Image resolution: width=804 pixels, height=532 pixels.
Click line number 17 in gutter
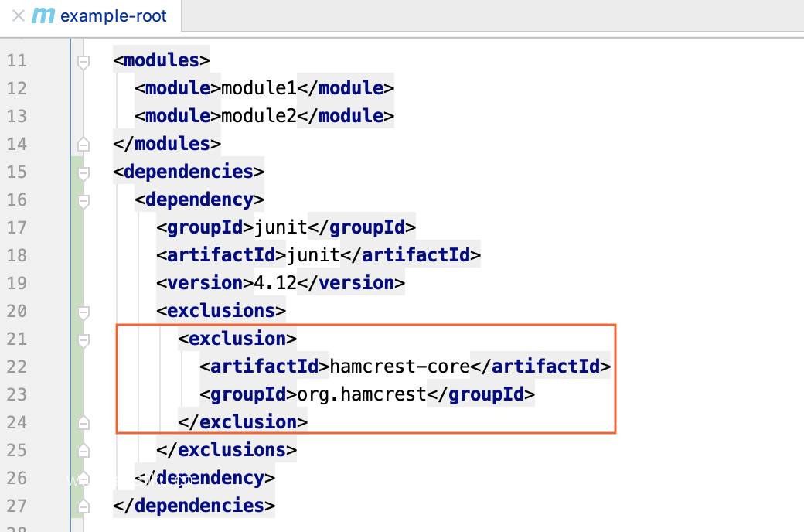tap(16, 227)
